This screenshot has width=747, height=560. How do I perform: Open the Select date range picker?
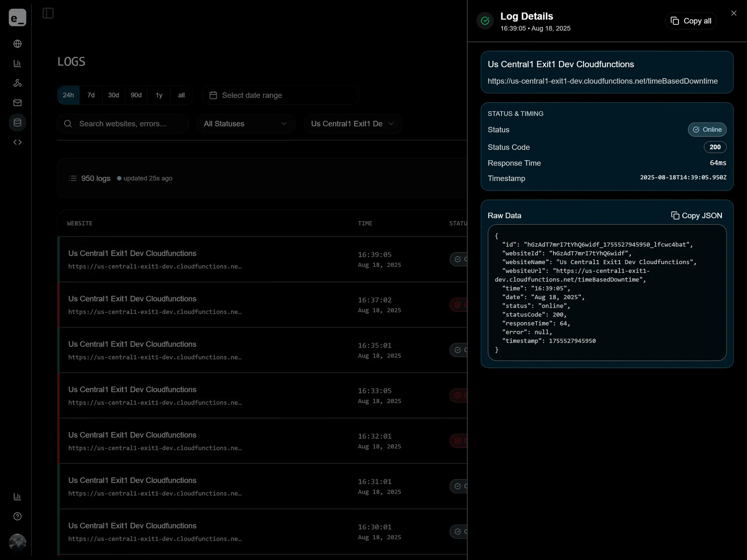click(x=280, y=95)
